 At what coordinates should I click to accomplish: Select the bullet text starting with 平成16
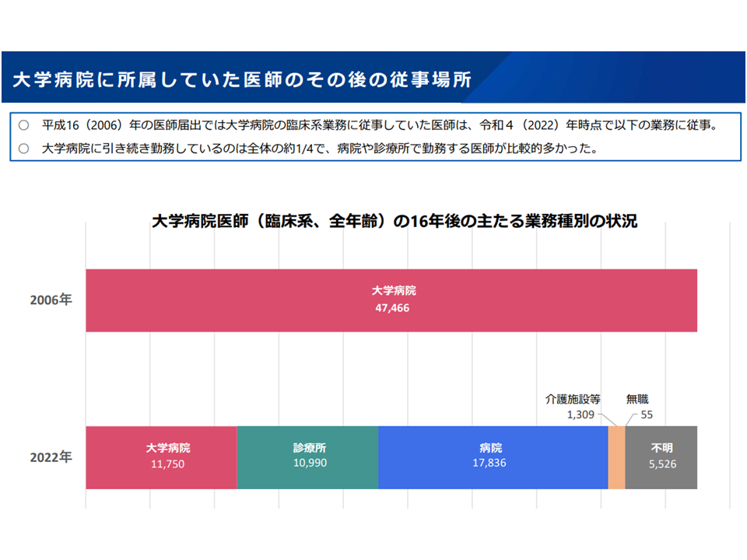[378, 124]
